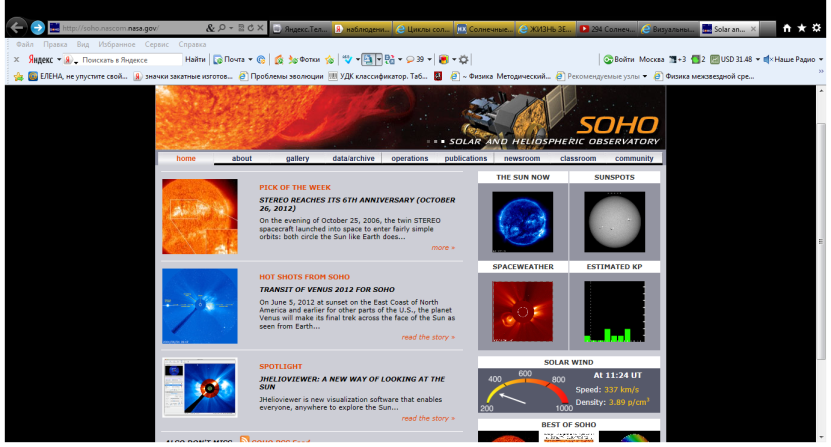Open the Файл menu
The image size is (831, 447).
[x=25, y=45]
